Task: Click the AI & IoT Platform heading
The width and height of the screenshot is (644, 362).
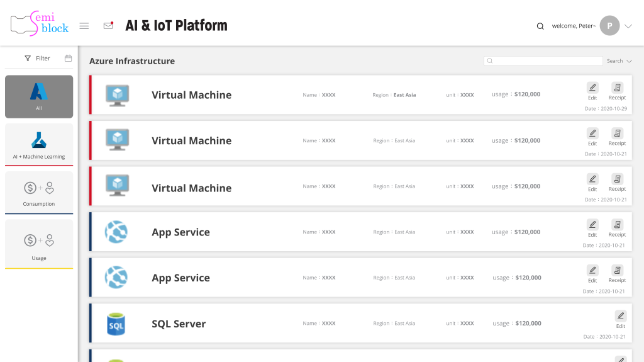Action: point(176,26)
